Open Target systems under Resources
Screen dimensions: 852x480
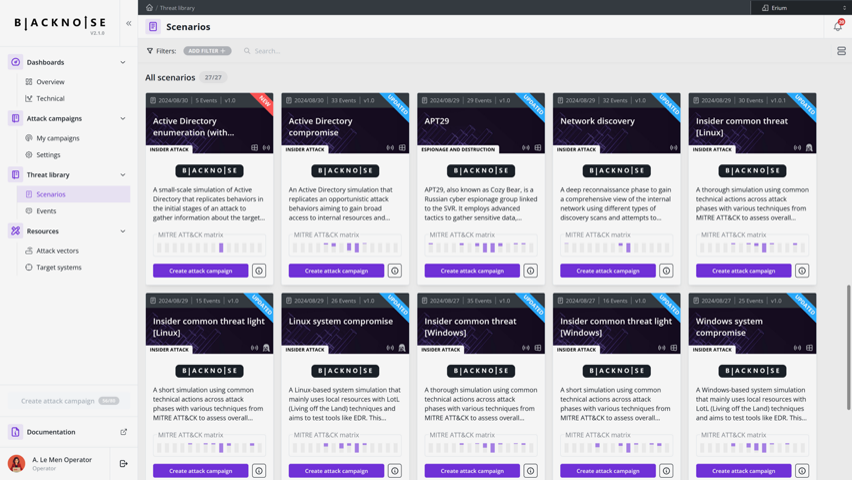[x=59, y=267]
